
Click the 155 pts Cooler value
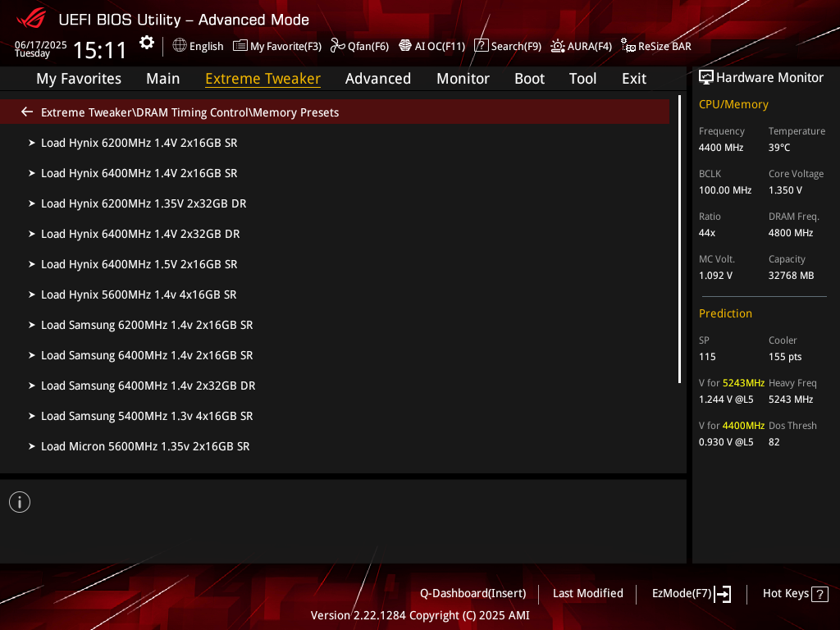coord(785,357)
